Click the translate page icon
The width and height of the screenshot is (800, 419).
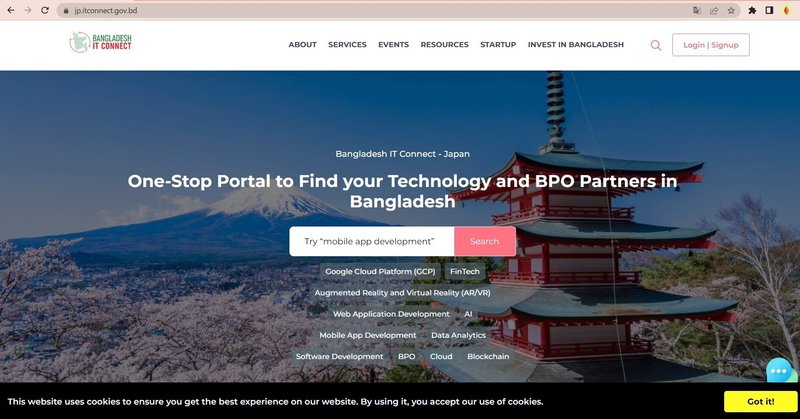pyautogui.click(x=697, y=10)
